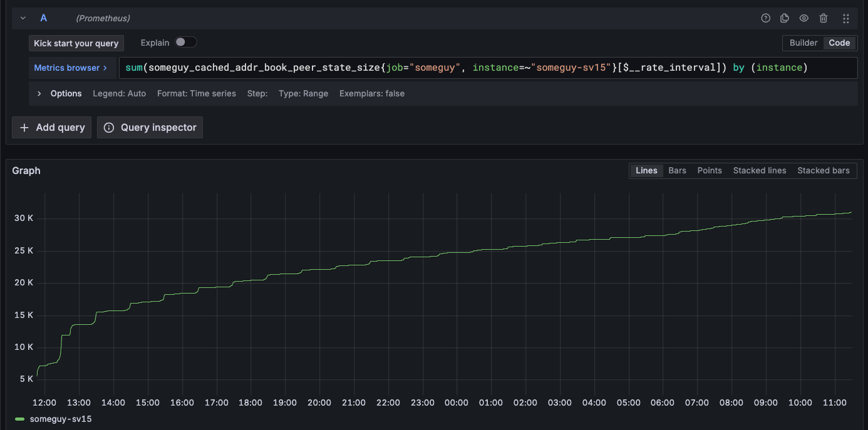Click the 06:00 x-axis label

(663, 402)
